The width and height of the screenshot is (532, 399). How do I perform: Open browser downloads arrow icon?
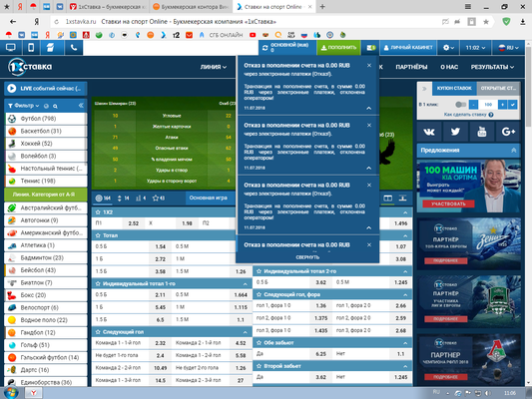(522, 22)
